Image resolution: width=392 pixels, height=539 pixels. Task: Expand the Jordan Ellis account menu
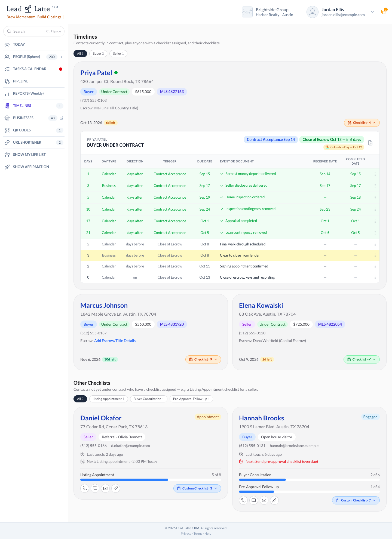(372, 12)
